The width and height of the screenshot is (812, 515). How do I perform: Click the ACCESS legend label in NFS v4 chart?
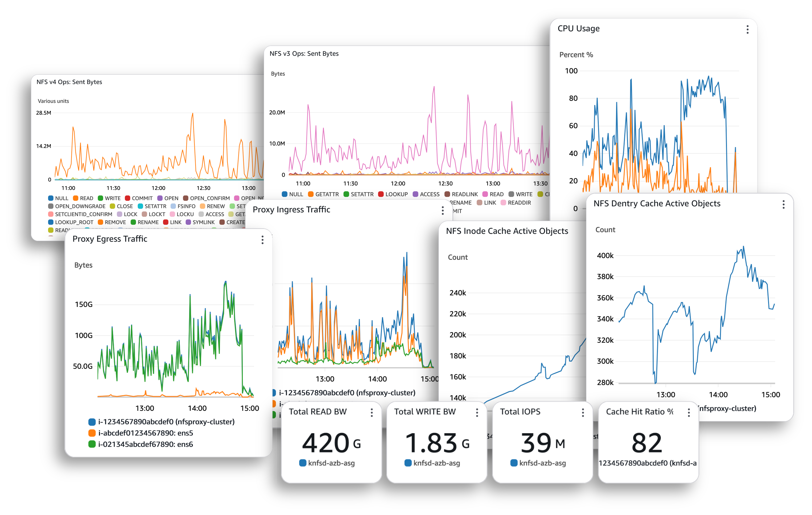tap(215, 214)
